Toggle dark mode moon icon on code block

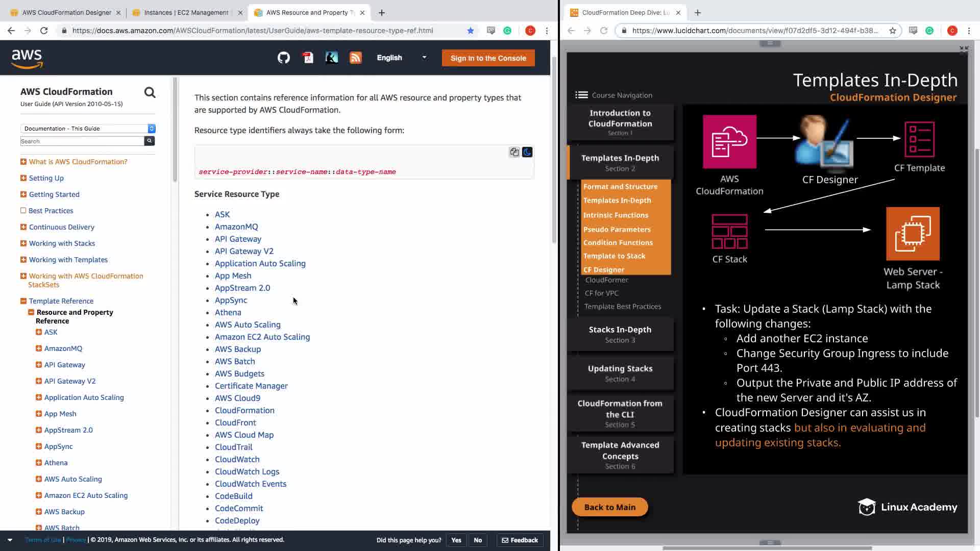pos(527,152)
